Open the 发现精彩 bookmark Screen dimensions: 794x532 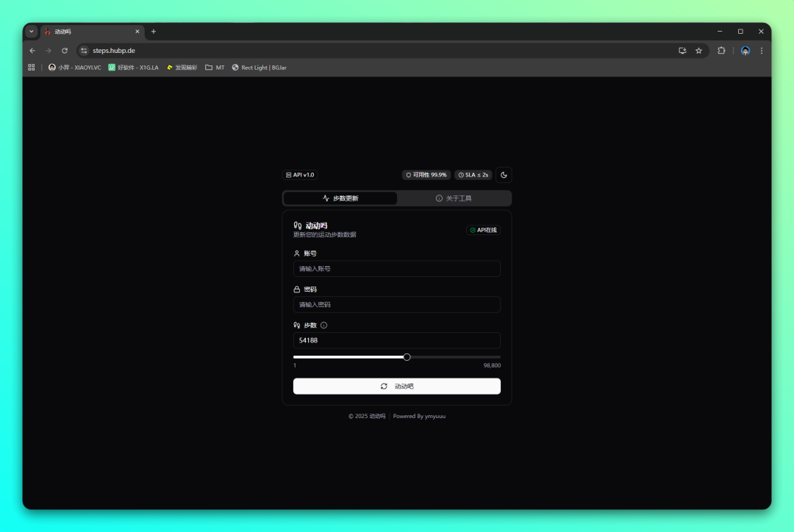[x=182, y=68]
